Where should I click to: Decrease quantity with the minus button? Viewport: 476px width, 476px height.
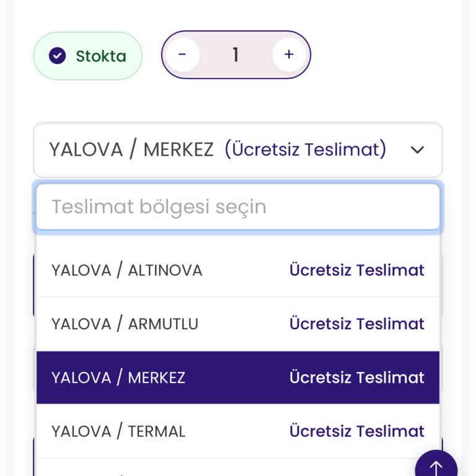pos(182,55)
